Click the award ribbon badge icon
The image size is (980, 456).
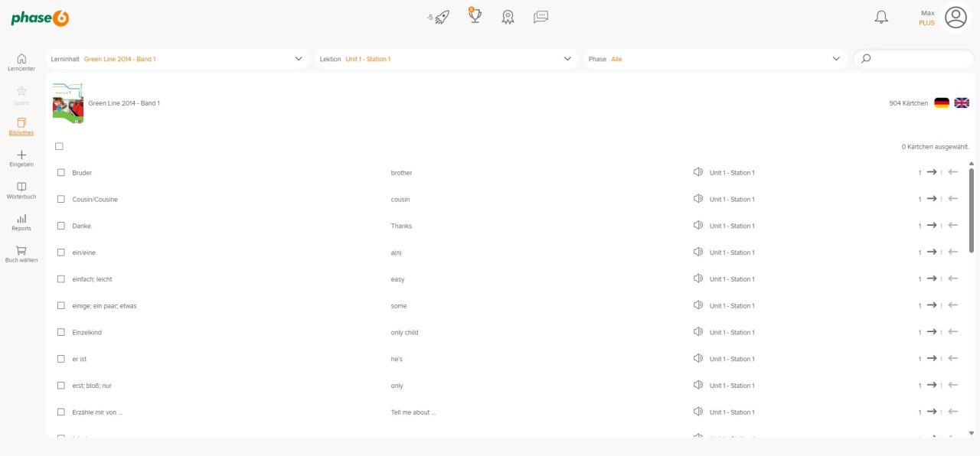click(x=508, y=17)
